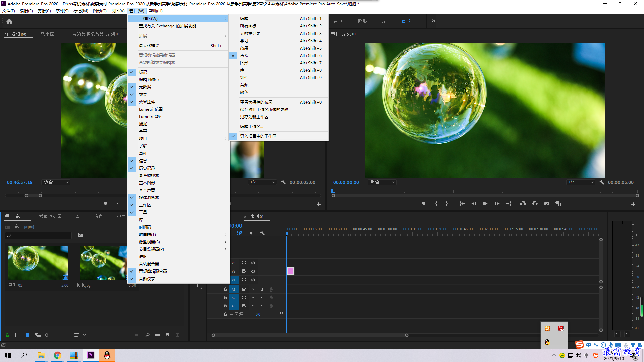Step forward one frame in program monitor
Screen dimensions: 644x362
tap(497, 204)
